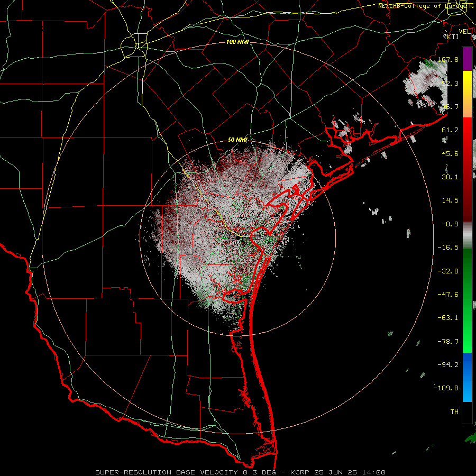Viewport: 476px width, 476px height.
Task: Click the 50 NMI range ring label
Action: 237,140
